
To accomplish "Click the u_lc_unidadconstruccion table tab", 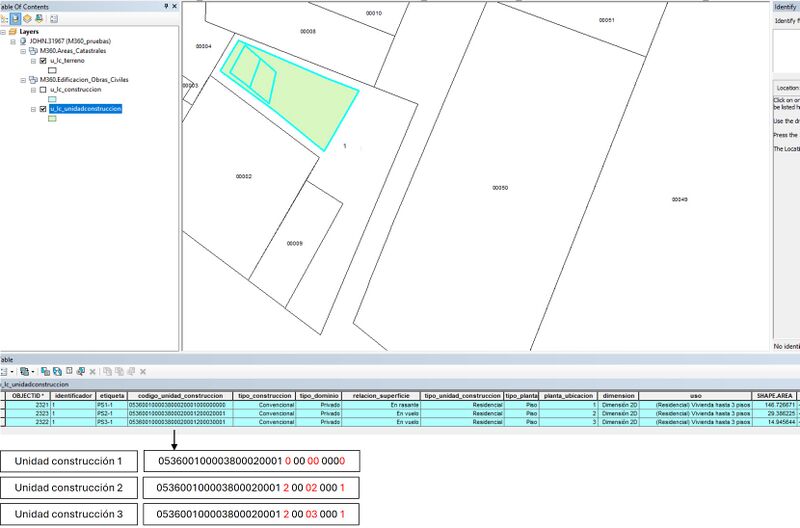I will [x=34, y=384].
